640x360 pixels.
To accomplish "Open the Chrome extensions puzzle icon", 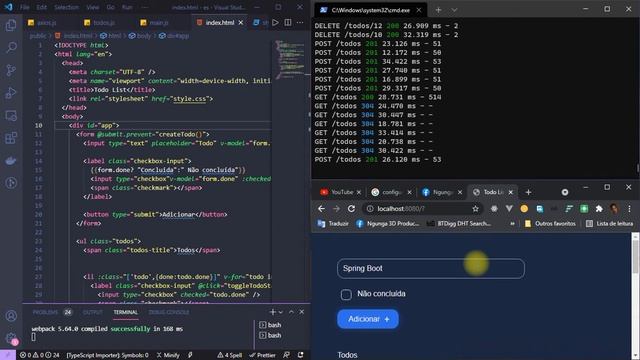I will click(599, 209).
